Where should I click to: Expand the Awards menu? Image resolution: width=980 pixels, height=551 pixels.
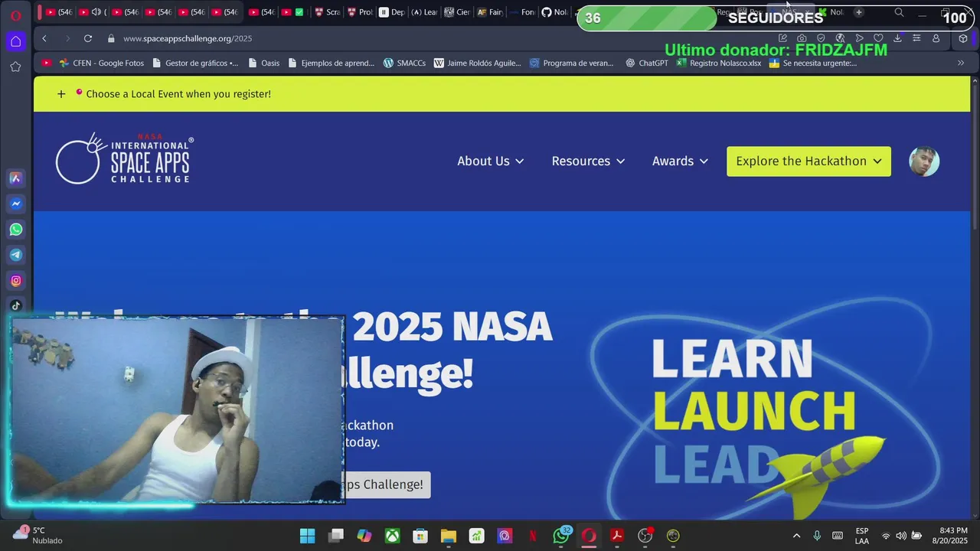[681, 161]
